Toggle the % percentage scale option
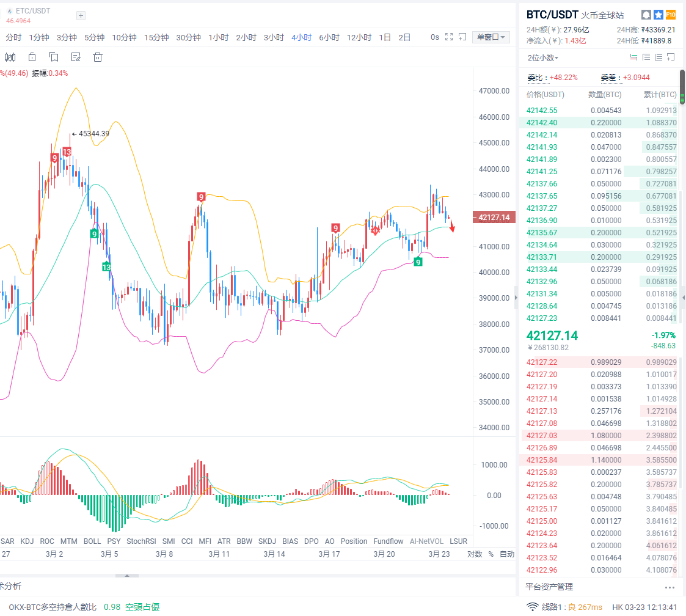This screenshot has width=686, height=616. (491, 554)
